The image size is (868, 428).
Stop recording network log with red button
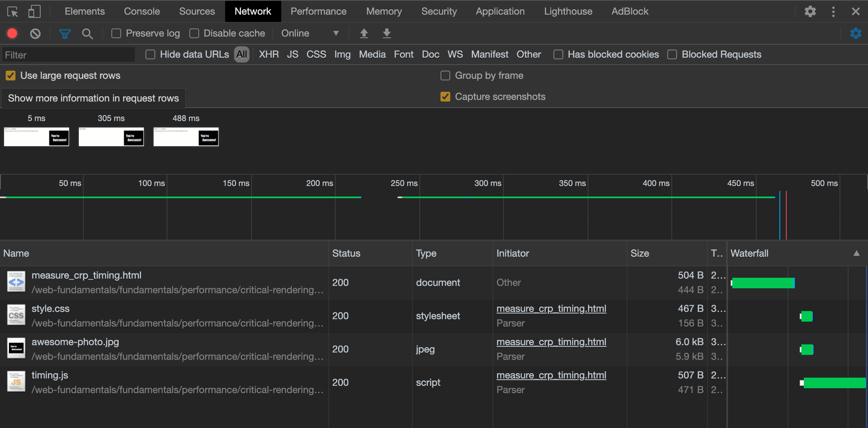12,33
